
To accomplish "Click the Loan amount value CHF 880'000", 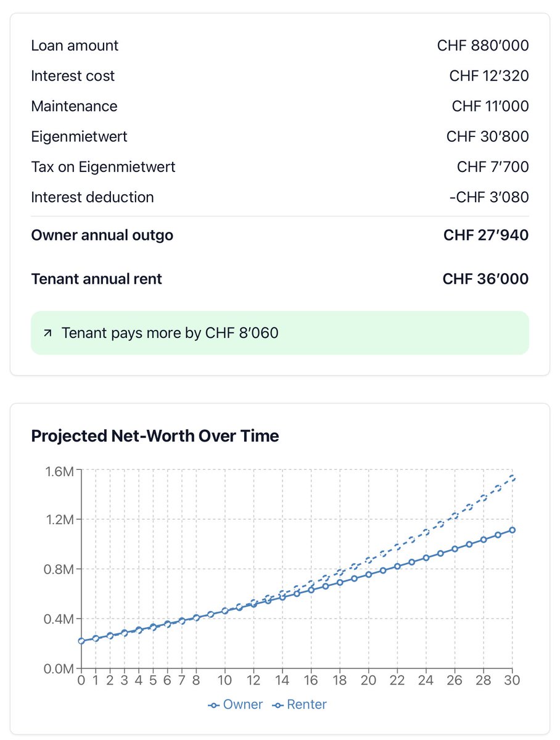I will [483, 46].
